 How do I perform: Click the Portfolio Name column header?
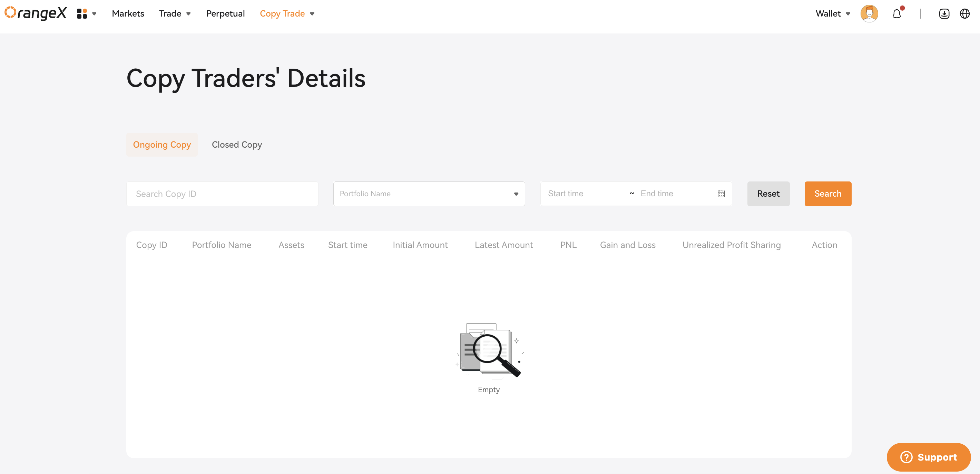pyautogui.click(x=222, y=245)
